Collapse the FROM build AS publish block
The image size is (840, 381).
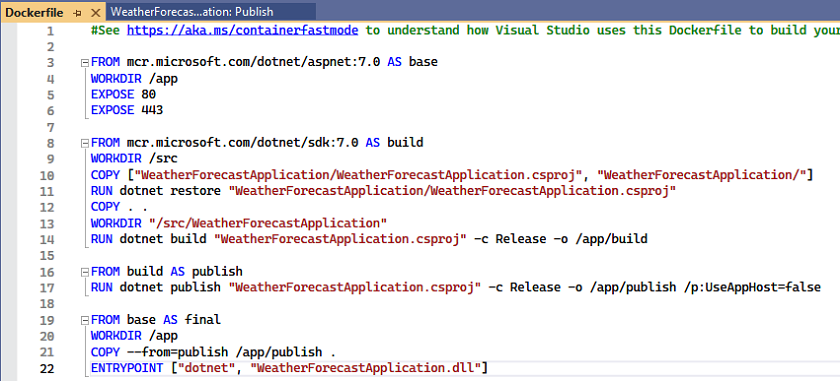[x=84, y=272]
